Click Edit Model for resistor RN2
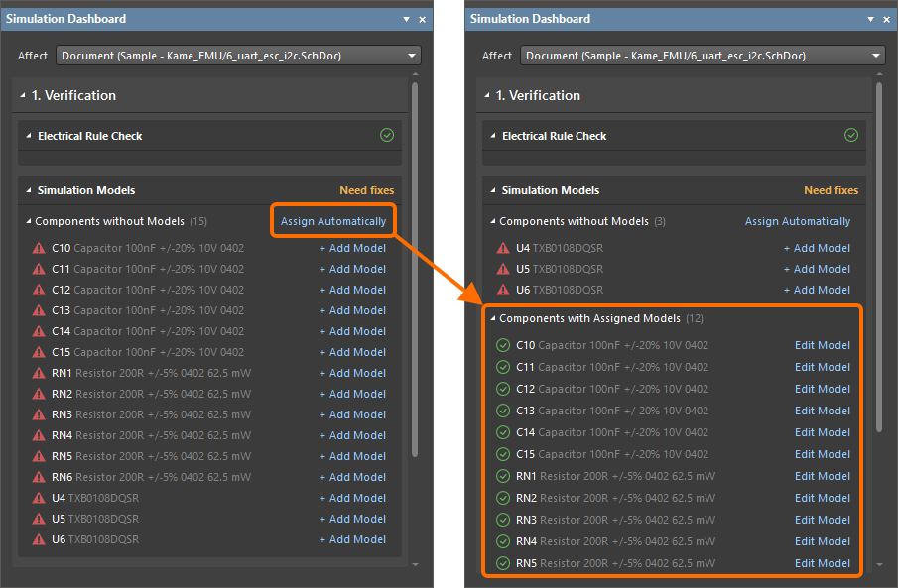 coord(822,498)
